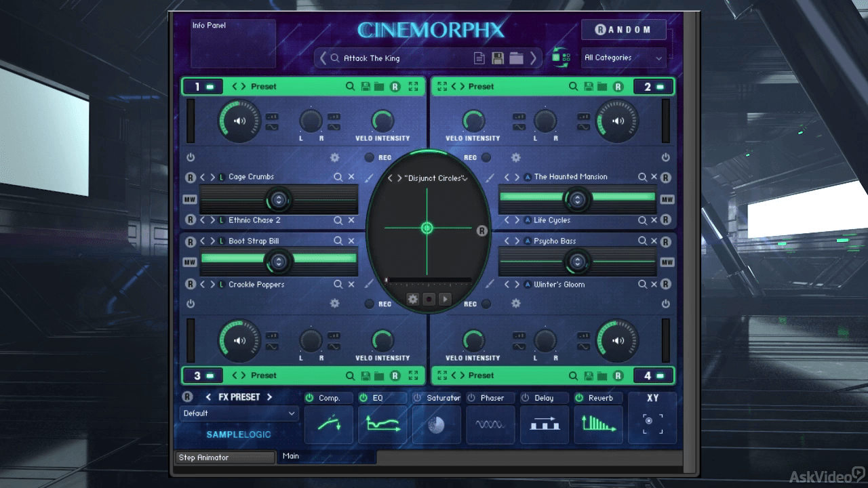Toggle Reverb effect power
Viewport: 868px width, 488px height.
click(579, 398)
